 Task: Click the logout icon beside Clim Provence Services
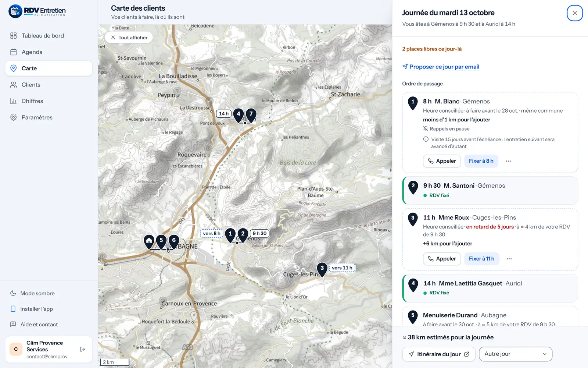click(x=82, y=349)
